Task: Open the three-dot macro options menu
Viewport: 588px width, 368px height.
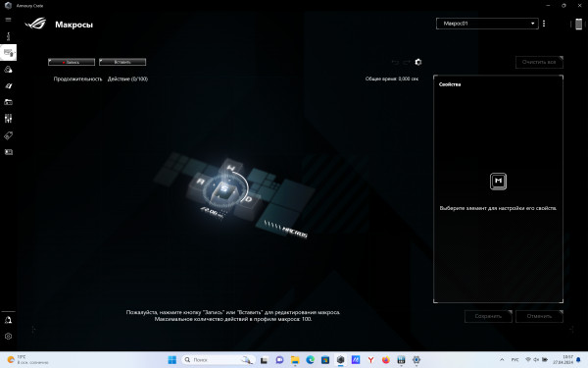Action: [x=544, y=24]
